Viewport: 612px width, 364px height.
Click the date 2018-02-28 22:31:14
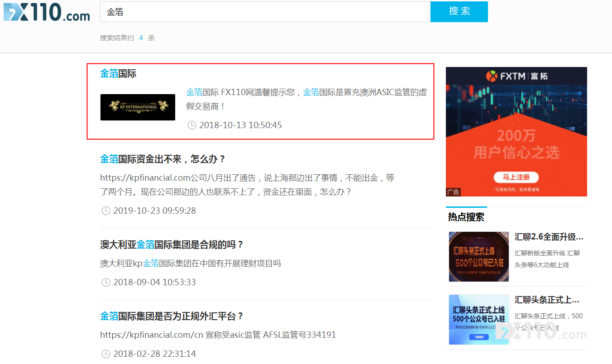(154, 354)
